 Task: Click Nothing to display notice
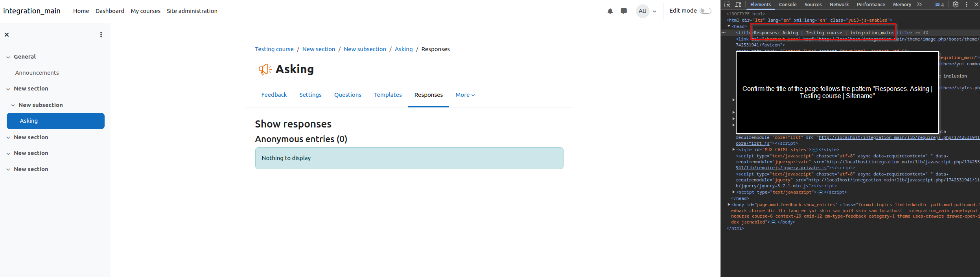point(409,158)
